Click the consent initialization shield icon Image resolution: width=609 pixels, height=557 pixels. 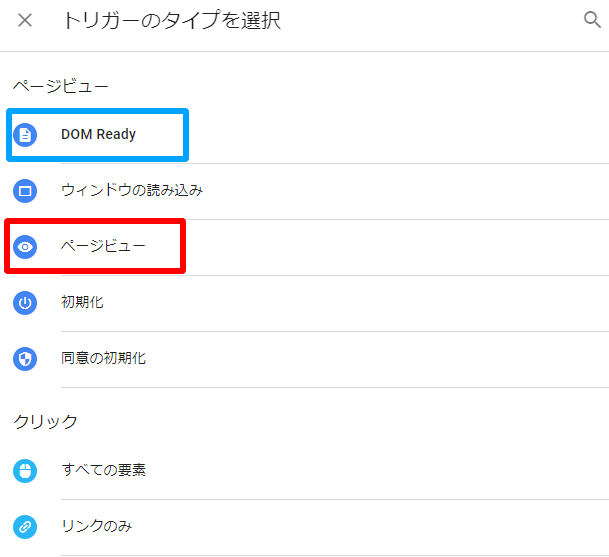[25, 358]
